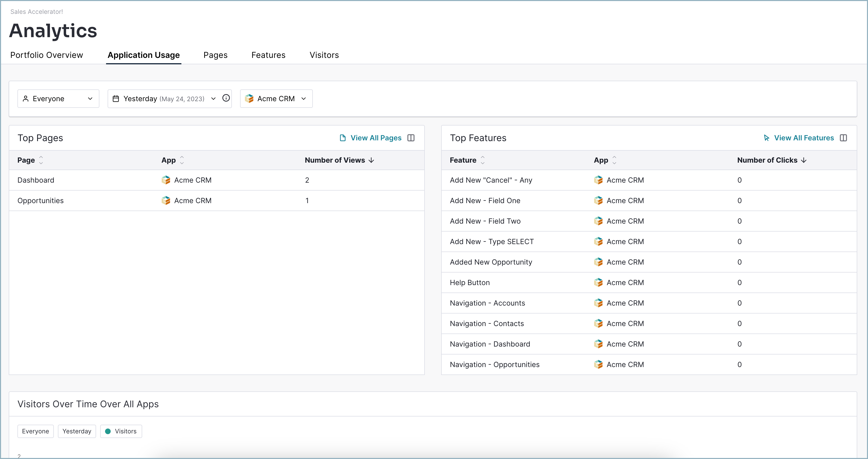Open column settings icon in Top Features
Image resolution: width=868 pixels, height=459 pixels.
click(843, 138)
